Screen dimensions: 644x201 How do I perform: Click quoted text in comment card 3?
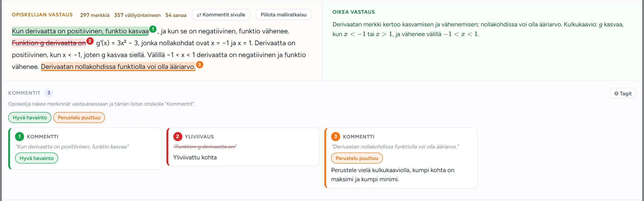pos(395,147)
